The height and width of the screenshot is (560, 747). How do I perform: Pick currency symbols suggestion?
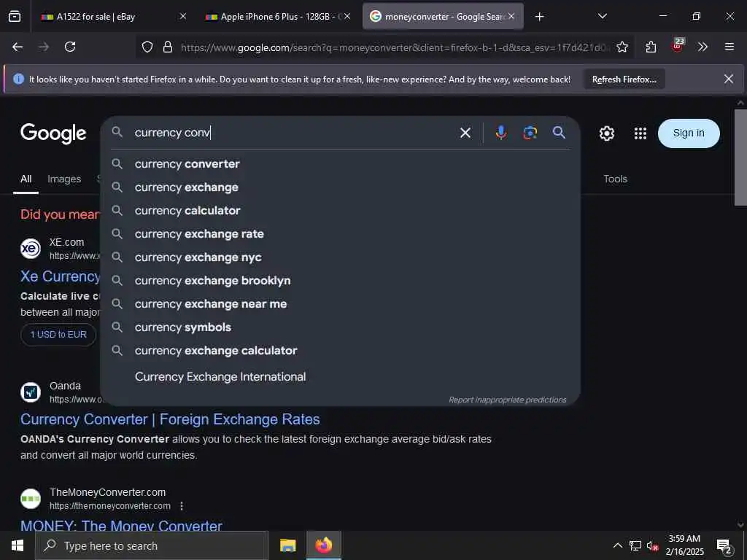click(x=340, y=327)
